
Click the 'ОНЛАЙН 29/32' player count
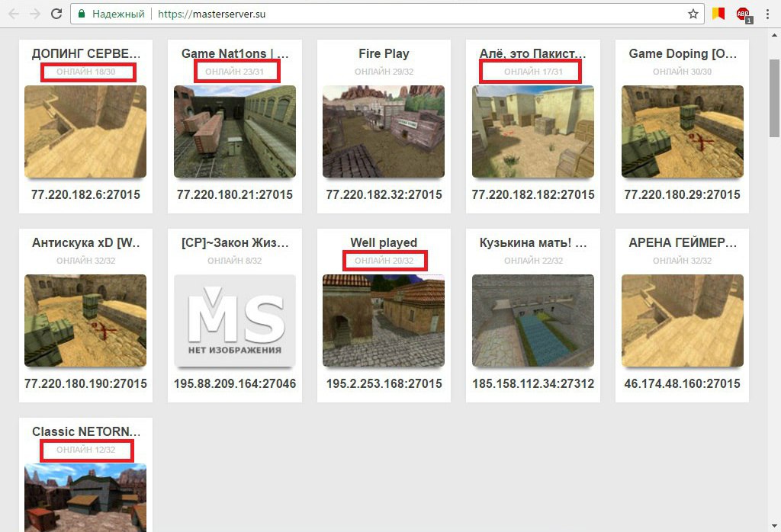click(x=384, y=72)
